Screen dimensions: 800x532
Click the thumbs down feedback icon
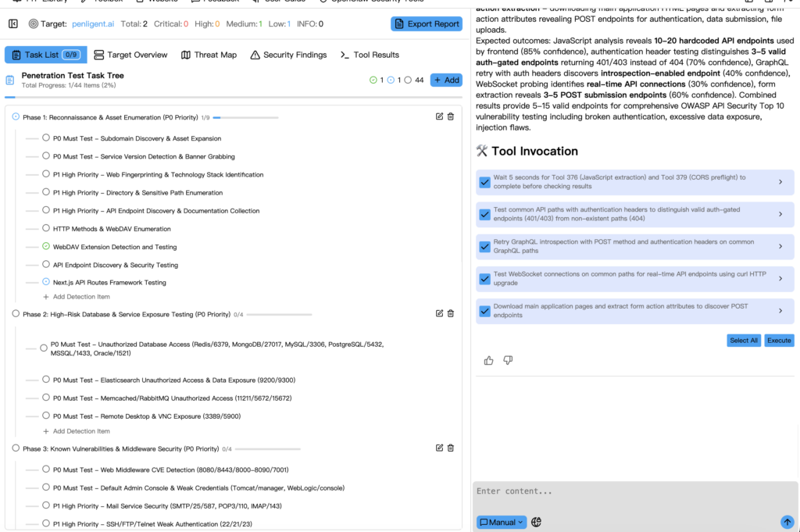click(508, 360)
